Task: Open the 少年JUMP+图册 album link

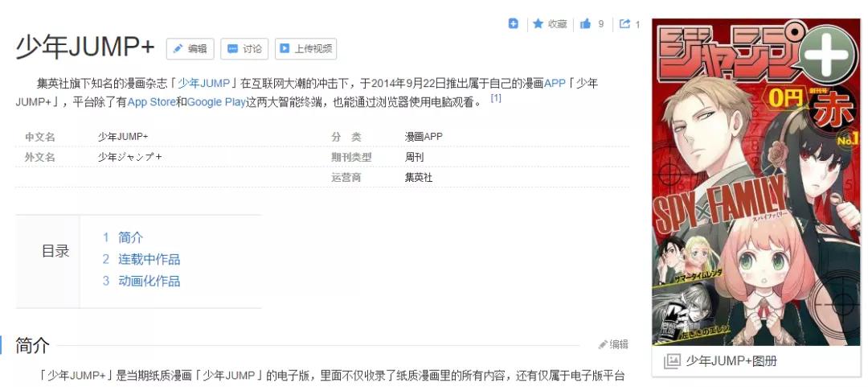Action: point(731,361)
